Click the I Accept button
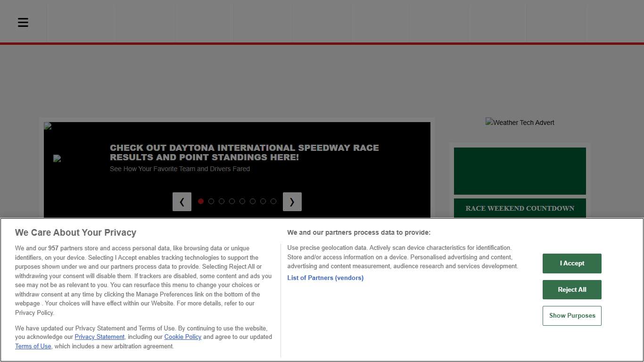The height and width of the screenshot is (362, 644). pyautogui.click(x=572, y=263)
